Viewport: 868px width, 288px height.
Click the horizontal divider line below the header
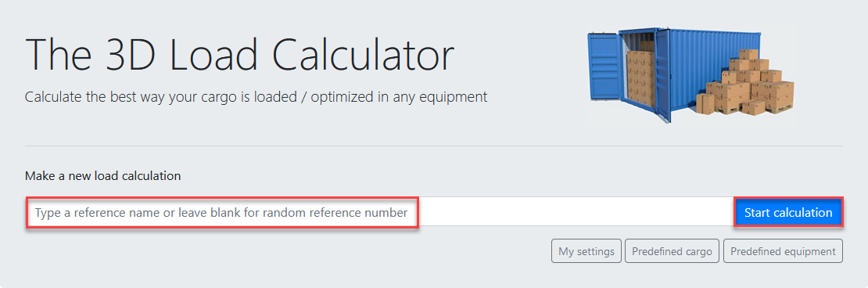coord(434,146)
